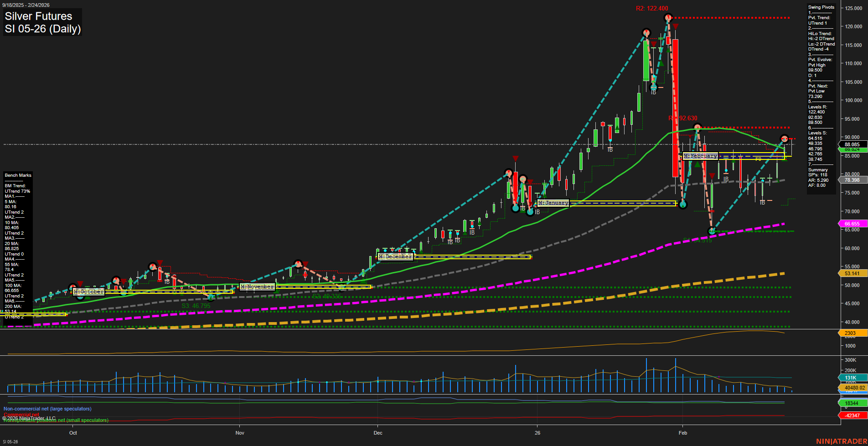Click the orange 2303 badge in the indicator panel

pos(851,333)
